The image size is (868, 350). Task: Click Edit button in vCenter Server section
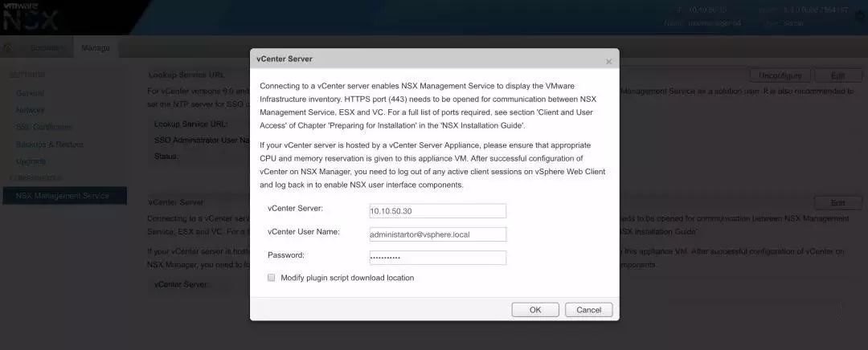coord(838,203)
